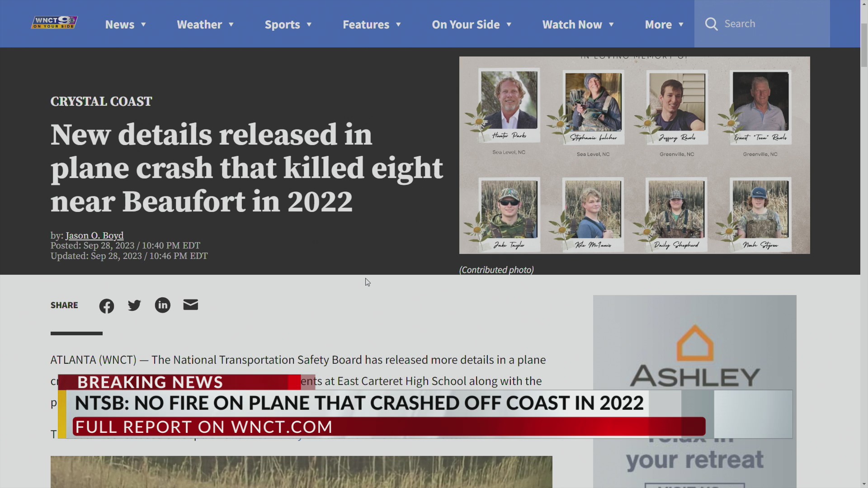Click the Ashley advertisement
The image size is (868, 488).
pos(694,391)
